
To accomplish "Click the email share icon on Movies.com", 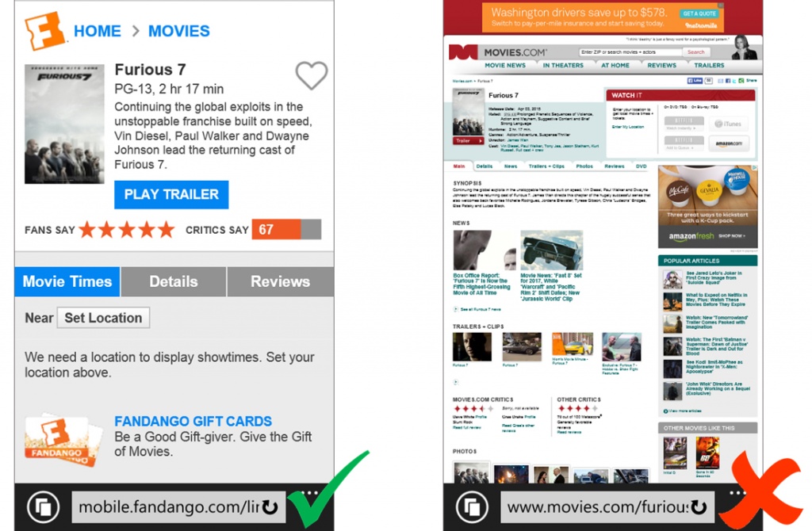I will coord(721,81).
